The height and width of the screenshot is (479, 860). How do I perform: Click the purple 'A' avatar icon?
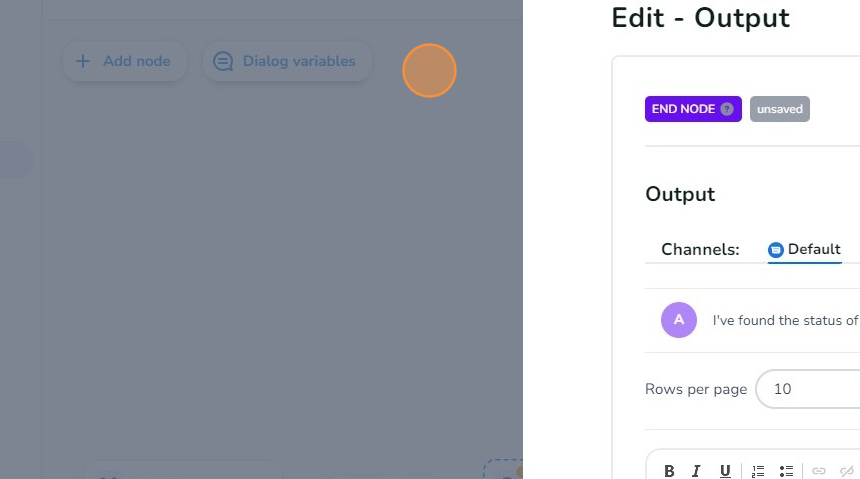(x=679, y=320)
